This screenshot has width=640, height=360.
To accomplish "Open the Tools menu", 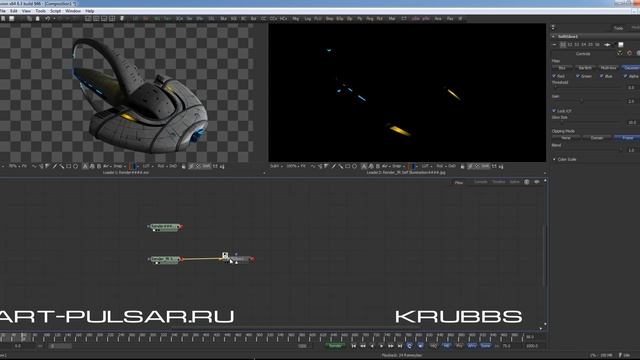I will (x=40, y=11).
